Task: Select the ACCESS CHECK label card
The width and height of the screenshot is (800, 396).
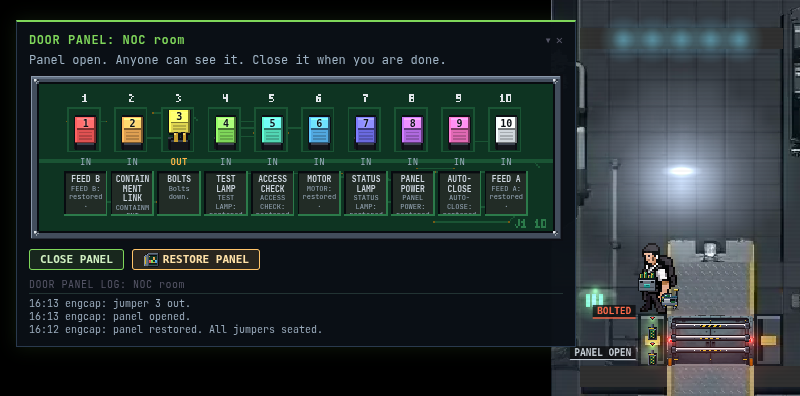Action: coord(272,193)
